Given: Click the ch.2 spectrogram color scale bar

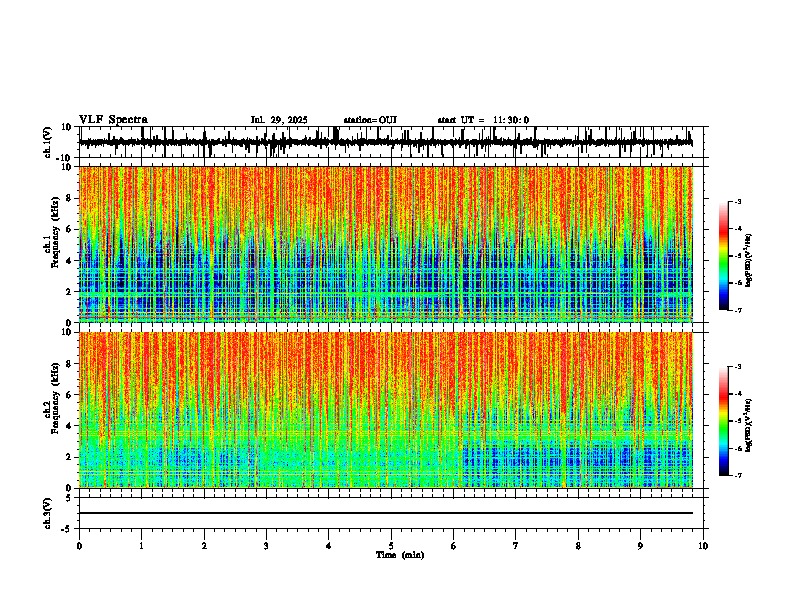Looking at the screenshot, I should tap(723, 421).
